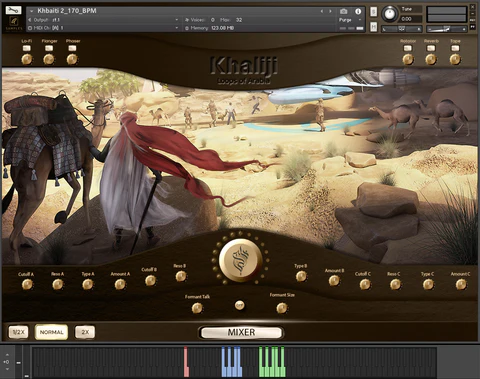This screenshot has height=379, width=480.
Task: Solo the instrument with the S button
Action: (x=374, y=11)
